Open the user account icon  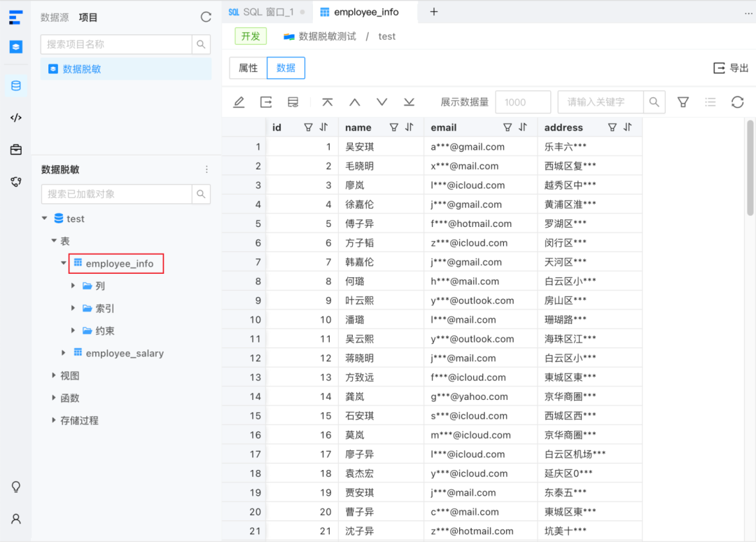[16, 519]
